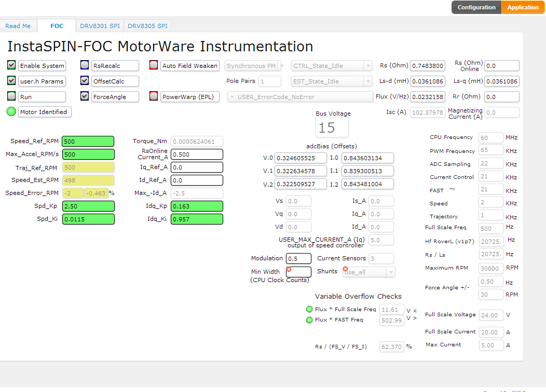Click the V.1 adcBias offset field
The height and width of the screenshot is (392, 546).
301,171
